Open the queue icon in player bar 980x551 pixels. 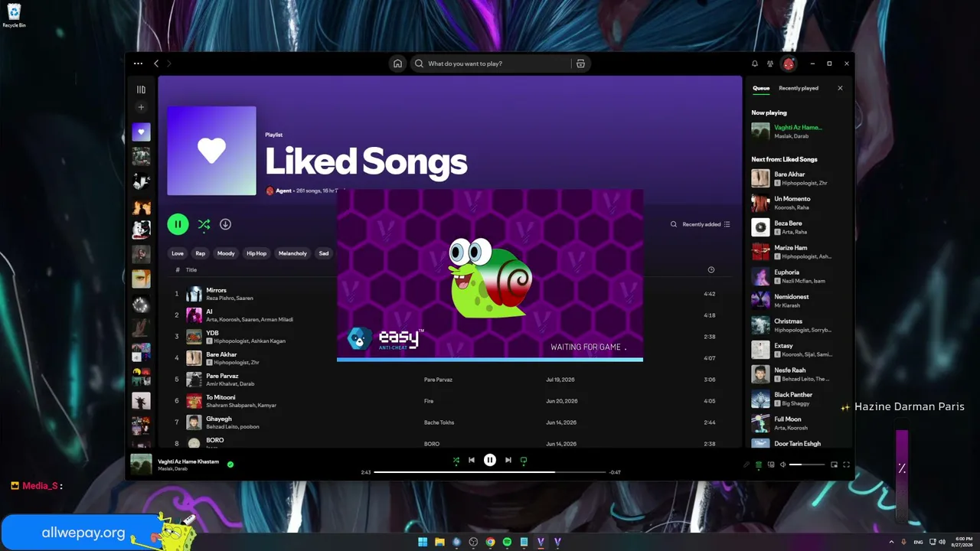[x=759, y=465]
